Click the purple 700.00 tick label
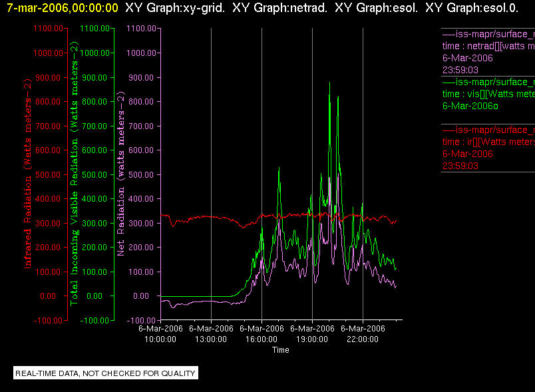 [x=141, y=126]
